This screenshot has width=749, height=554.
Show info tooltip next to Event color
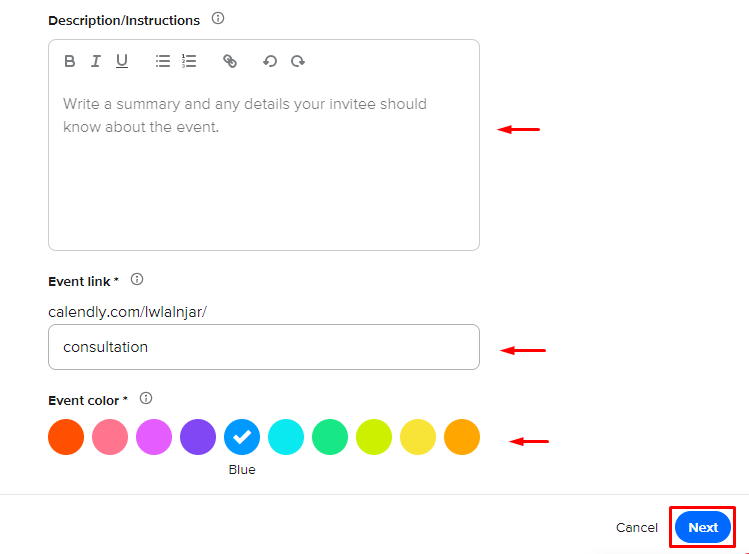click(x=146, y=398)
